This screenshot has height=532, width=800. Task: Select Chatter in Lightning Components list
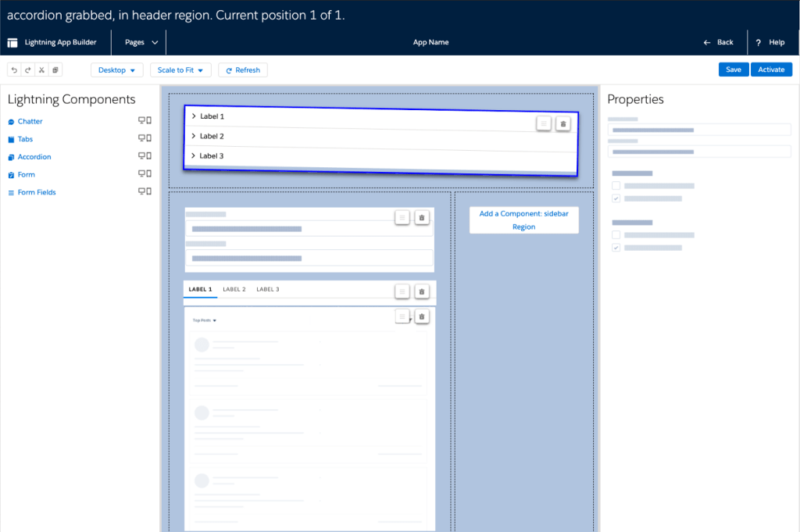pos(30,121)
